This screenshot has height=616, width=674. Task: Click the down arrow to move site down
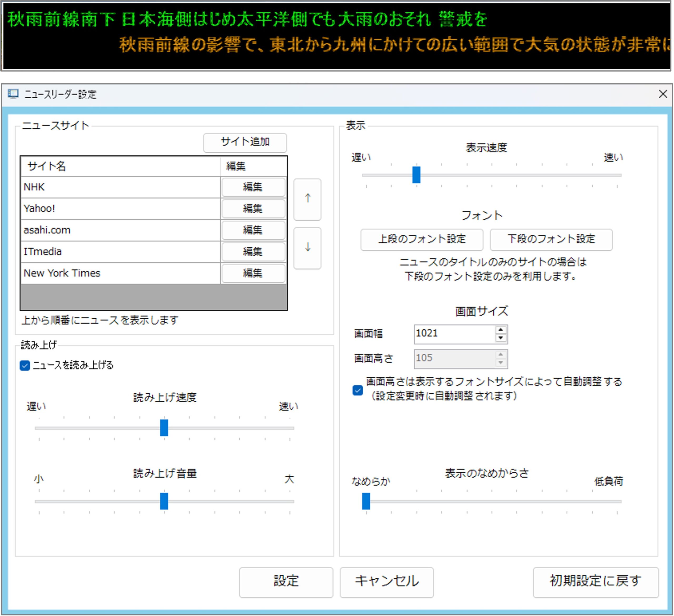point(307,248)
